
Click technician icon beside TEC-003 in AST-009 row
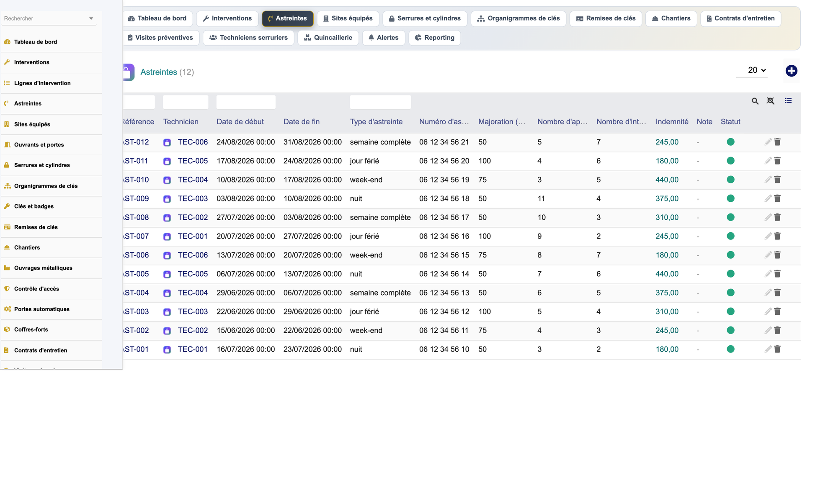[167, 199]
